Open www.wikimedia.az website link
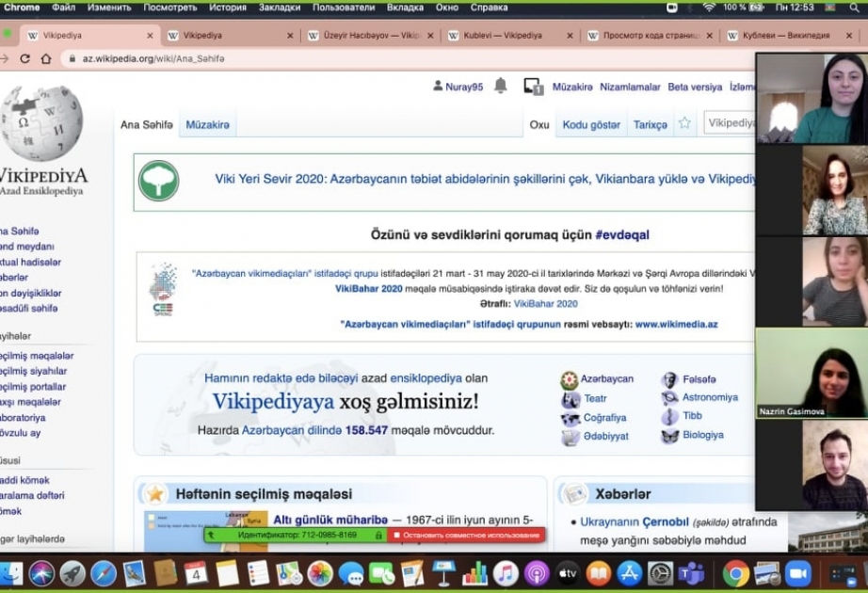This screenshot has width=868, height=593. point(676,324)
